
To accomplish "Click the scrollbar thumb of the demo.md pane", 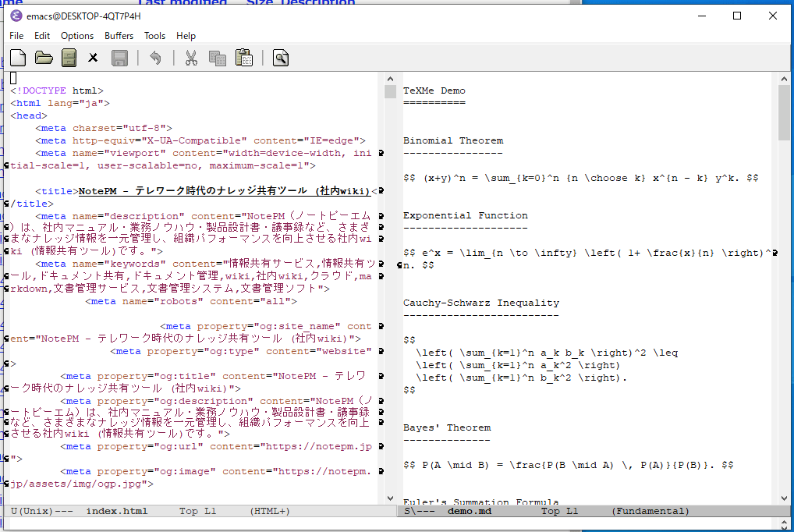I will (784, 112).
